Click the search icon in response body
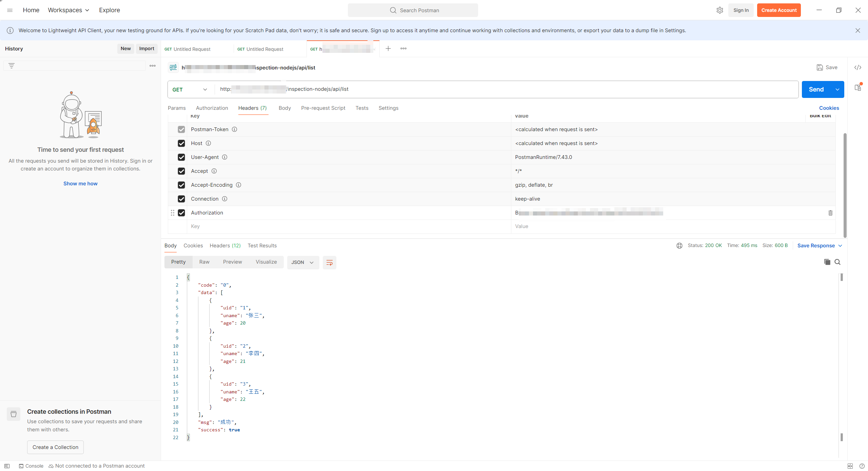 click(837, 262)
